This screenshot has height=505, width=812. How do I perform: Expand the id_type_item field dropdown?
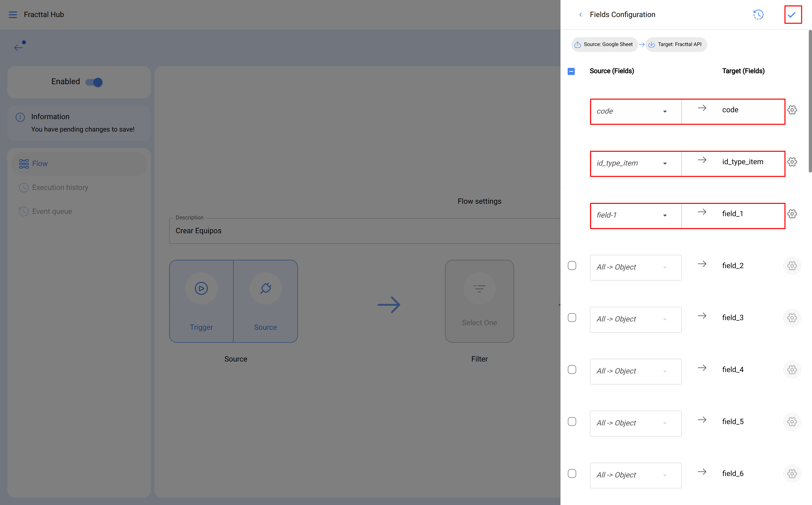pos(665,163)
